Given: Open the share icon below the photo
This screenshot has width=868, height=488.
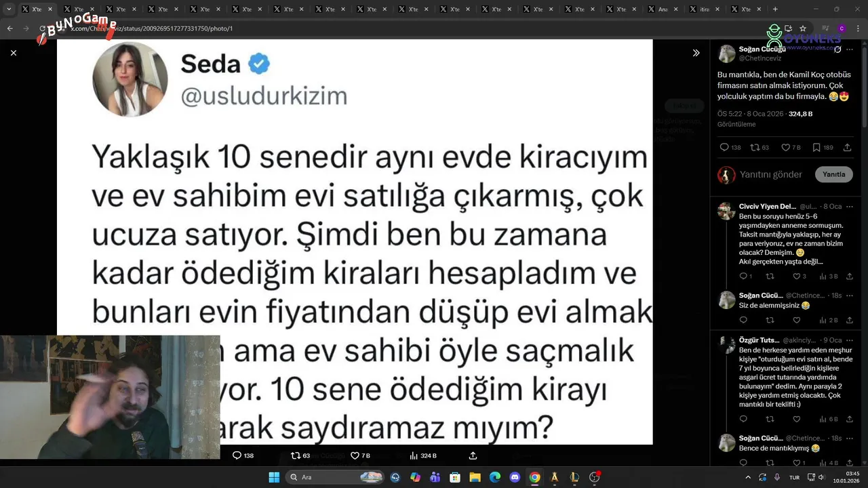Looking at the screenshot, I should (473, 455).
